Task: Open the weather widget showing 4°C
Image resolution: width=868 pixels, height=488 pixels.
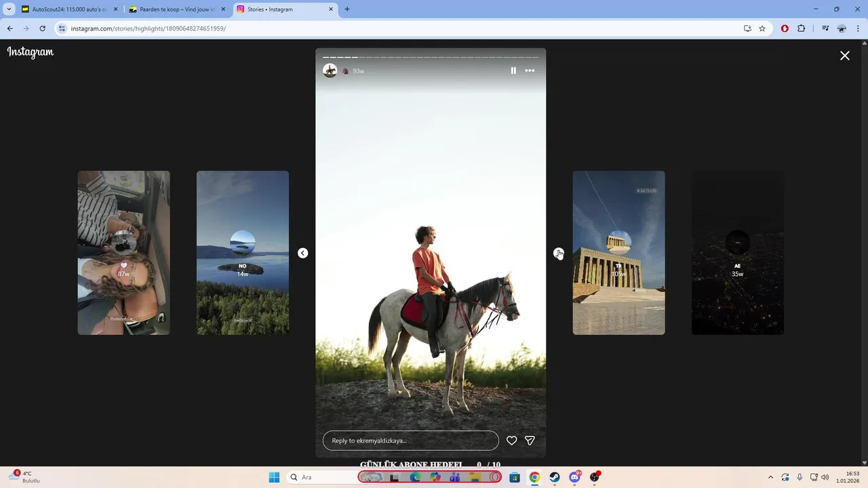Action: point(24,477)
